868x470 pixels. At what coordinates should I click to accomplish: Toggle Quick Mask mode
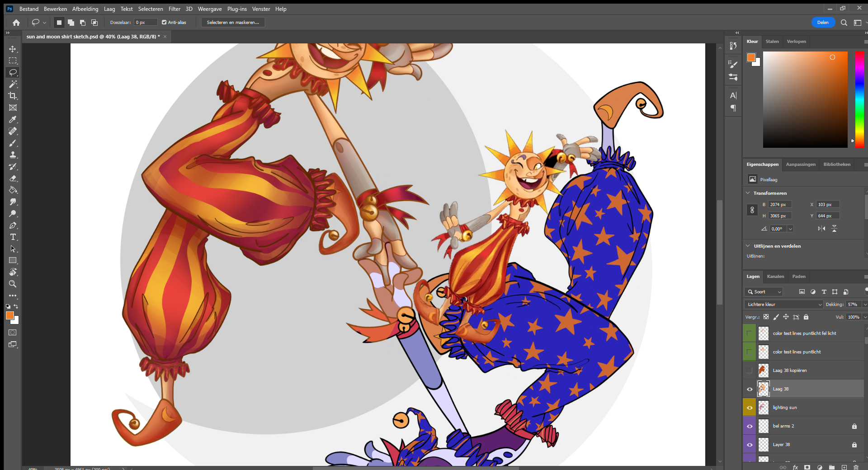click(x=13, y=333)
